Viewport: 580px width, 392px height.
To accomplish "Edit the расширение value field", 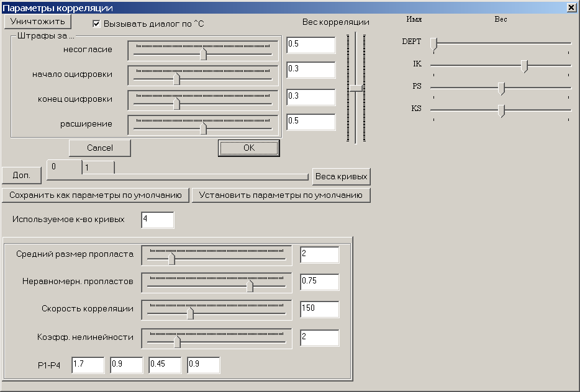I will 311,122.
